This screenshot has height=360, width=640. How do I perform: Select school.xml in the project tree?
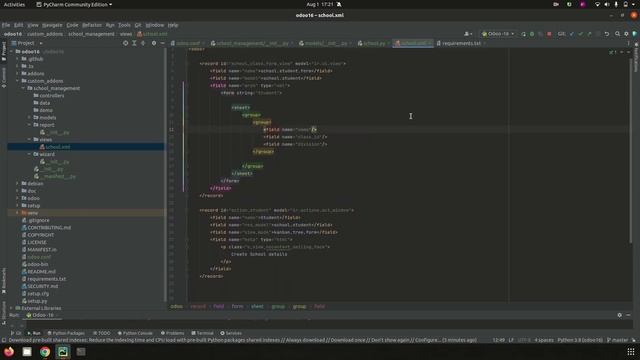coord(57,147)
